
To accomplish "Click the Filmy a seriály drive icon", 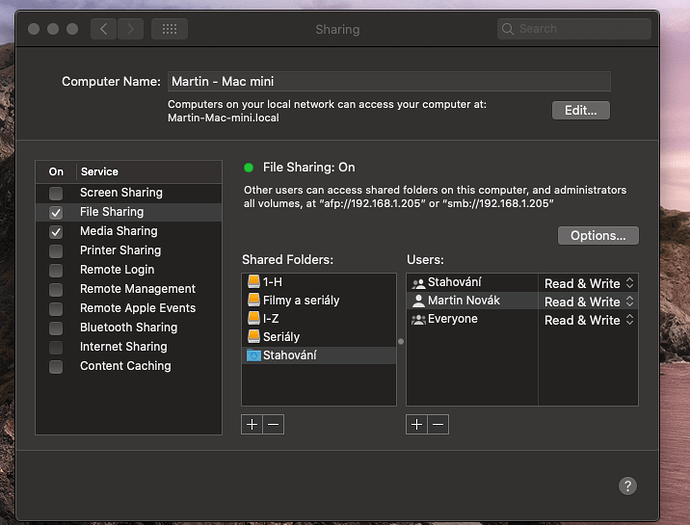I will (x=253, y=300).
